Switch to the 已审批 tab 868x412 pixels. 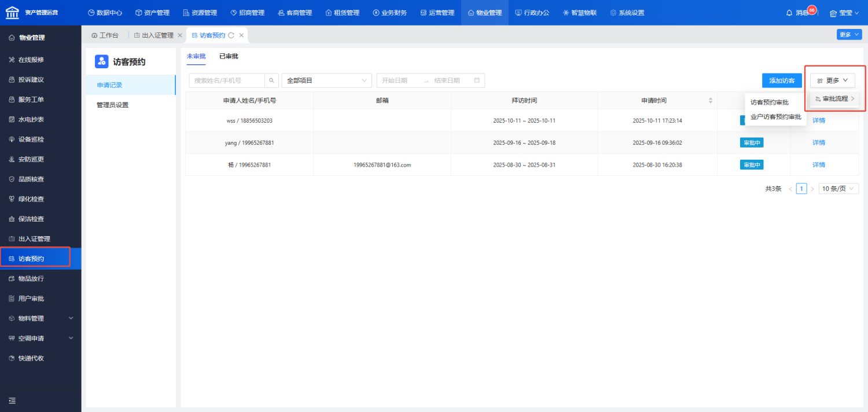(x=229, y=56)
